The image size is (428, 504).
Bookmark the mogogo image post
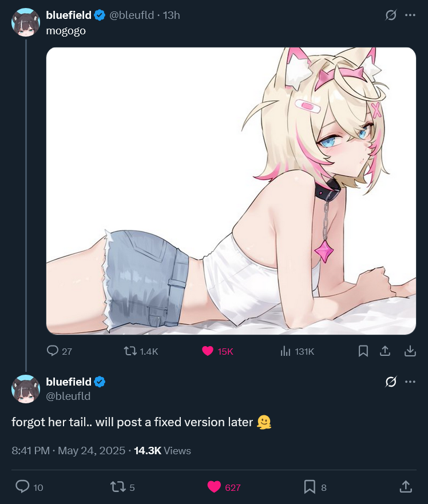[363, 351]
